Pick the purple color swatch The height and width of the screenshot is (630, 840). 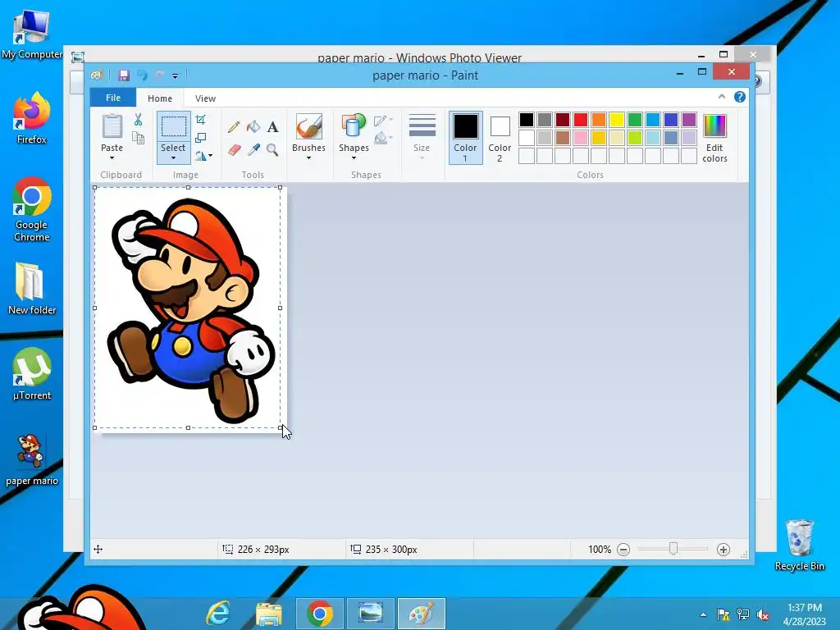[689, 120]
